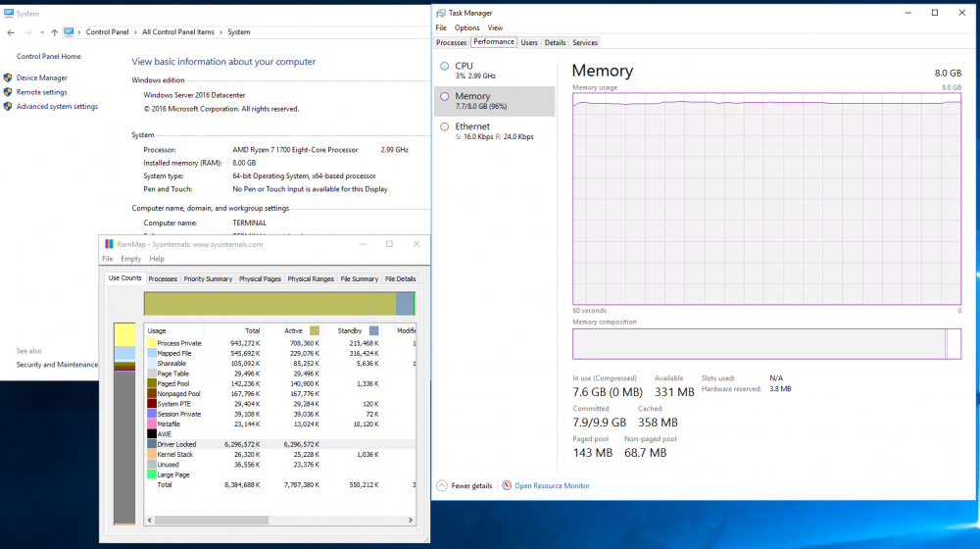Click the RamMap scroll right arrow
Screen dimensions: 980x549
[x=411, y=521]
